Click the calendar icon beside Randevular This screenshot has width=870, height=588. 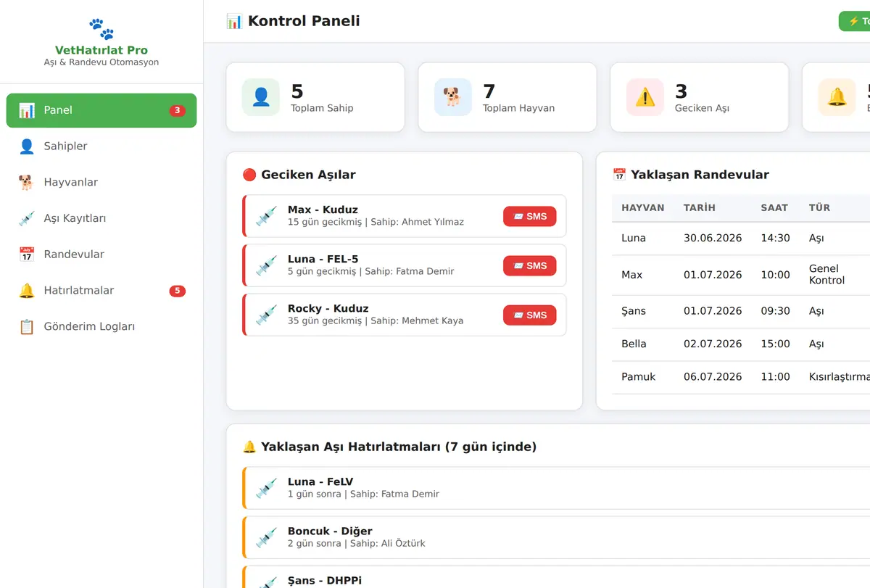[27, 254]
